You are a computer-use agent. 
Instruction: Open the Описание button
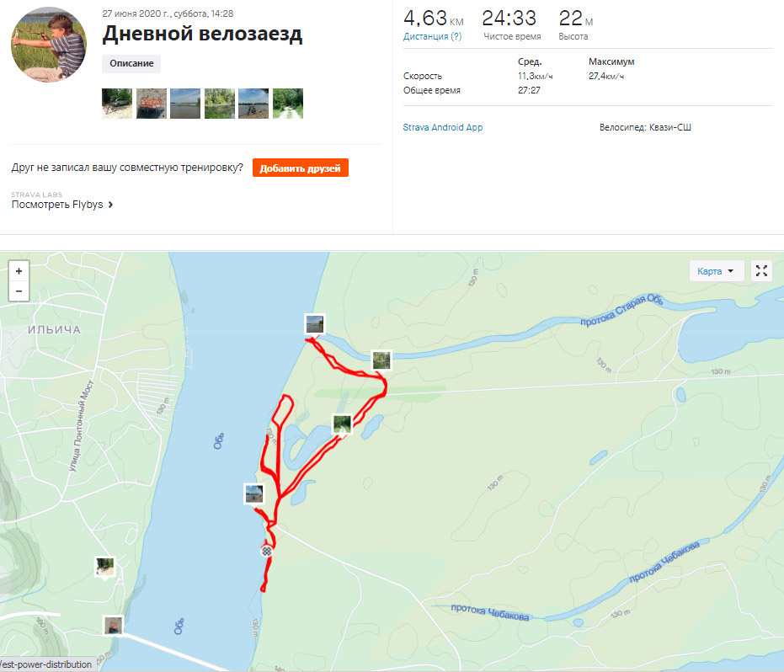pyautogui.click(x=131, y=63)
